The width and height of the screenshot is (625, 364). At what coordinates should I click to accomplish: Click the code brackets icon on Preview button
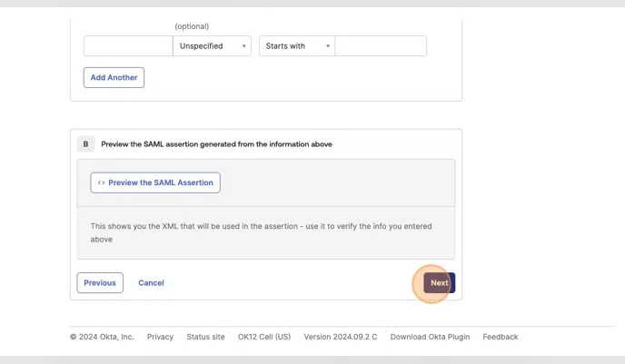click(x=101, y=182)
